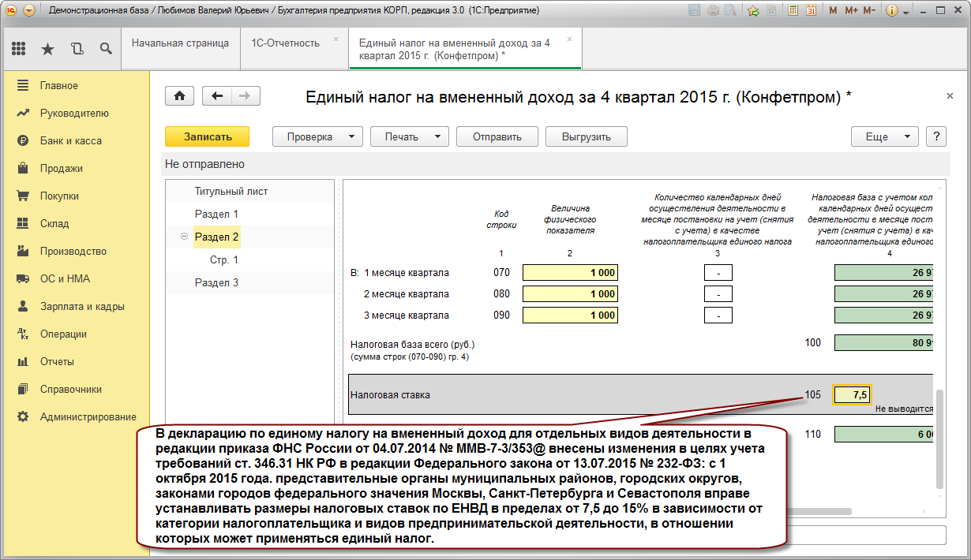Click the search magnifier icon
This screenshot has height=560, width=971.
(106, 49)
